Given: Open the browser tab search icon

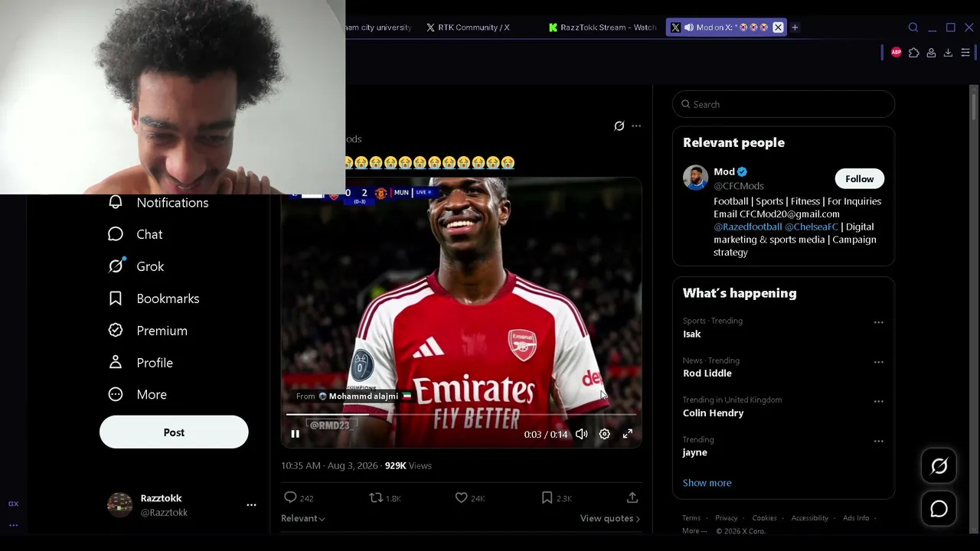Looking at the screenshot, I should pyautogui.click(x=913, y=28).
